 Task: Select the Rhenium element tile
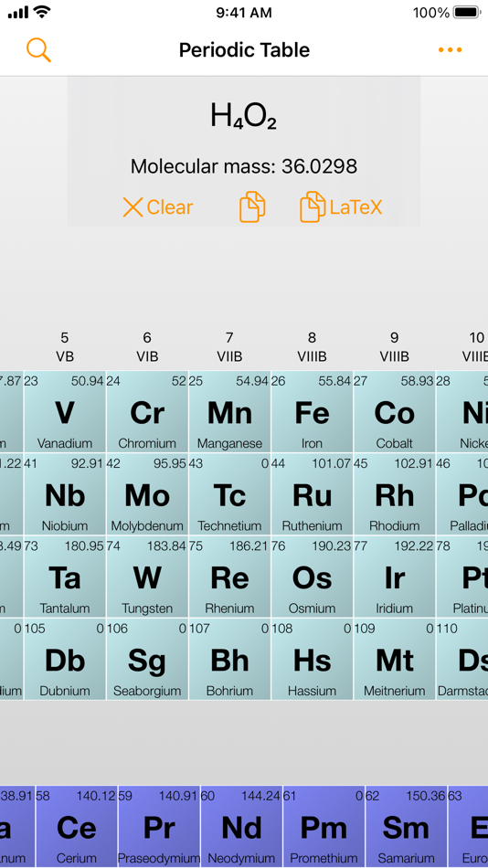(229, 577)
